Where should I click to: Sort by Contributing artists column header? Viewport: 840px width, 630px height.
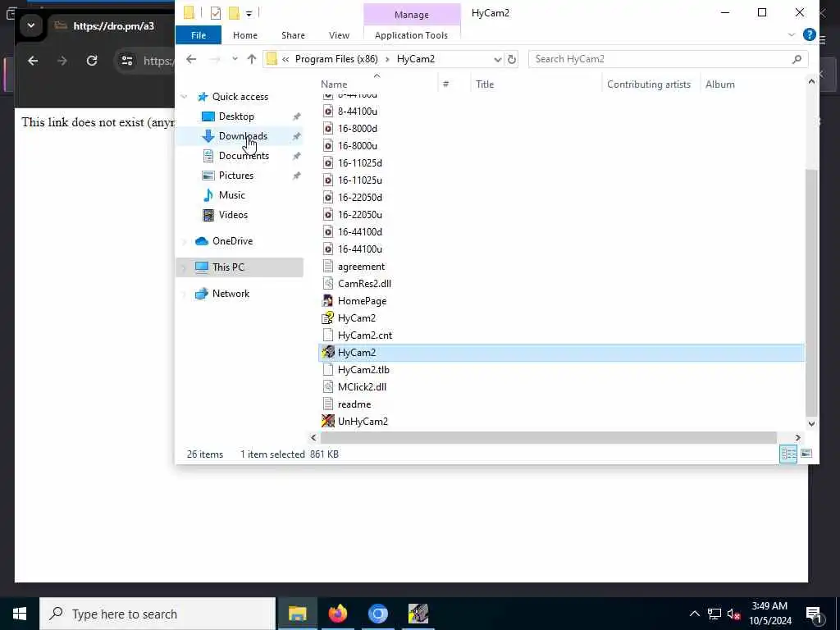(649, 84)
